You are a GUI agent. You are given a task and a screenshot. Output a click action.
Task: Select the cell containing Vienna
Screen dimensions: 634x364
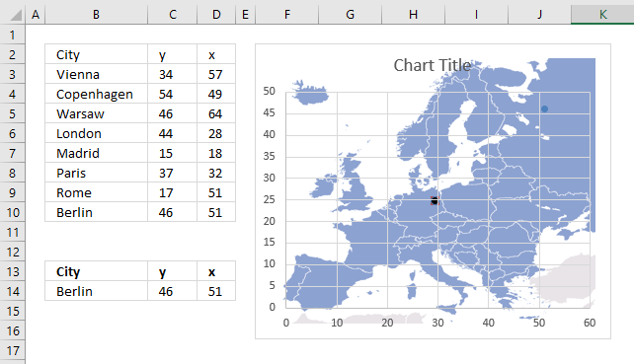[96, 74]
